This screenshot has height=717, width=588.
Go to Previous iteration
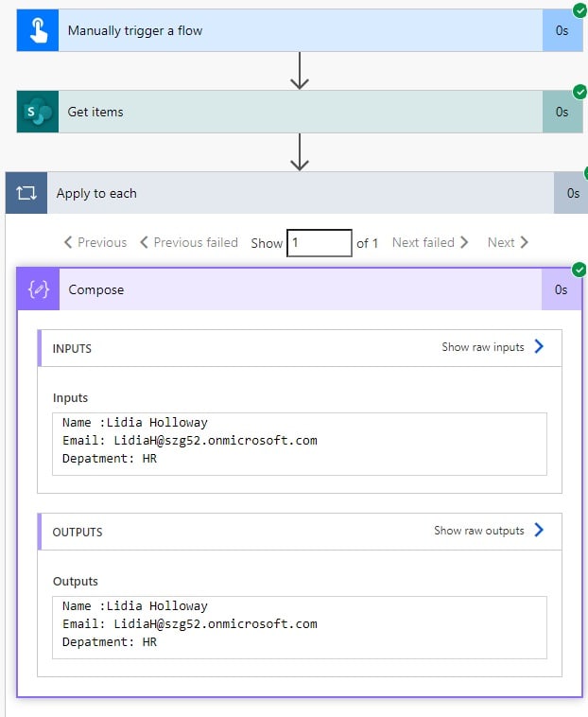tap(95, 242)
